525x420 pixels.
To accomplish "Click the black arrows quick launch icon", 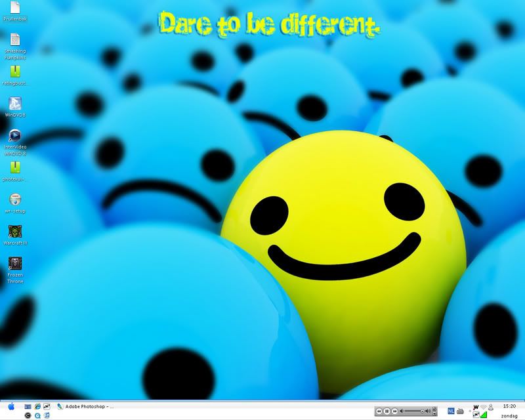I will pos(47,407).
